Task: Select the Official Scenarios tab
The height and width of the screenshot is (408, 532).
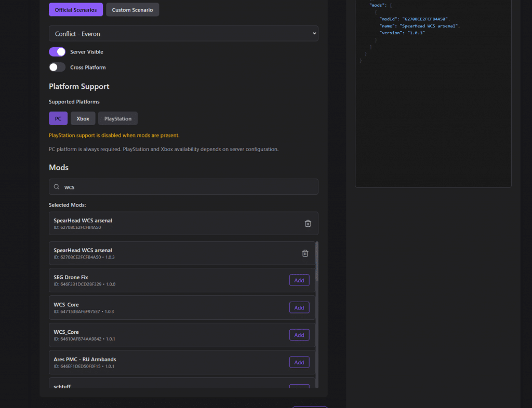Action: click(75, 9)
